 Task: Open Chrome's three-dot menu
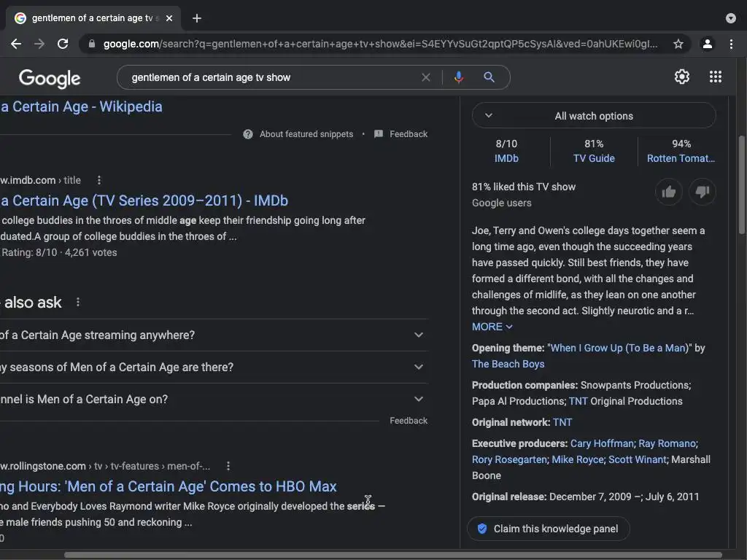point(731,44)
